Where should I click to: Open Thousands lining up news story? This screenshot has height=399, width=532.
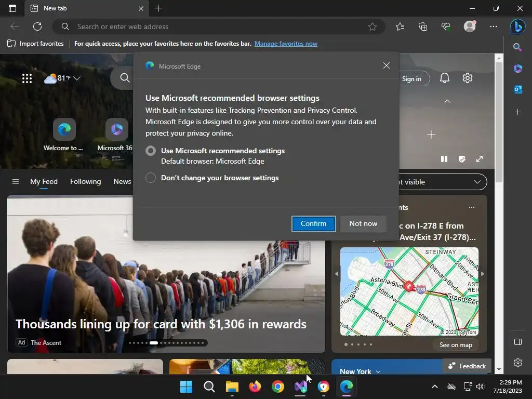[161, 324]
